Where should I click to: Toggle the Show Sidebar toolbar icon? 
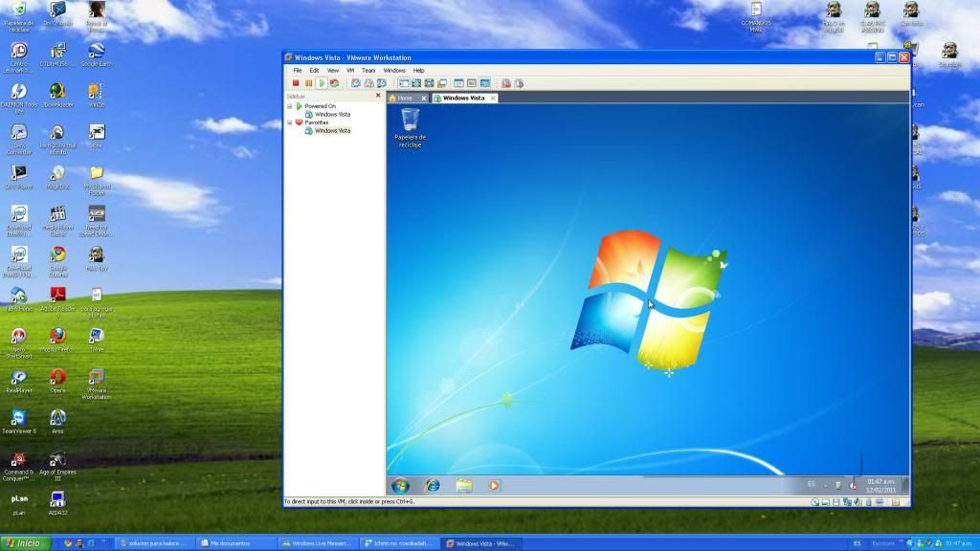coord(404,83)
